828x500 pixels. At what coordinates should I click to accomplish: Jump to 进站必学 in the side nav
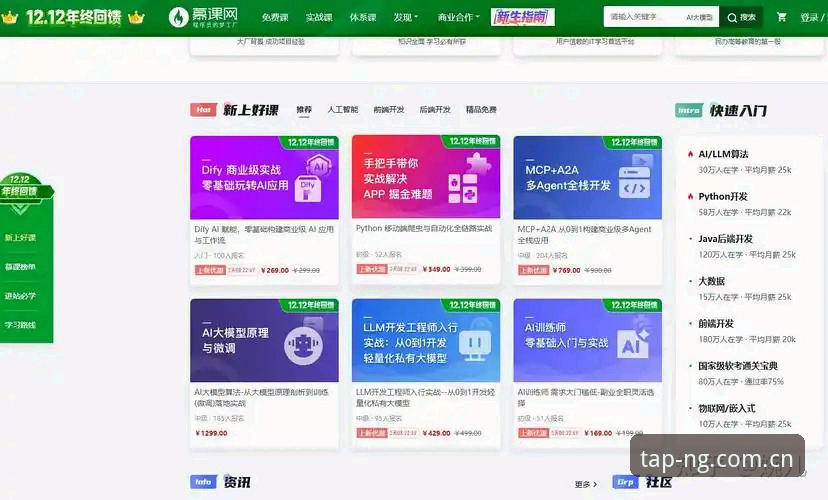[x=20, y=296]
